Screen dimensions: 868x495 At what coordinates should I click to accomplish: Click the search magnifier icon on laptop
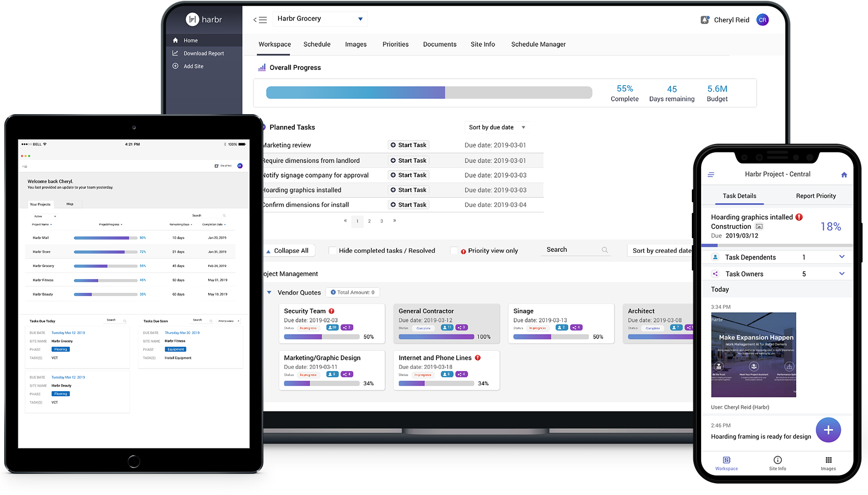coord(605,250)
